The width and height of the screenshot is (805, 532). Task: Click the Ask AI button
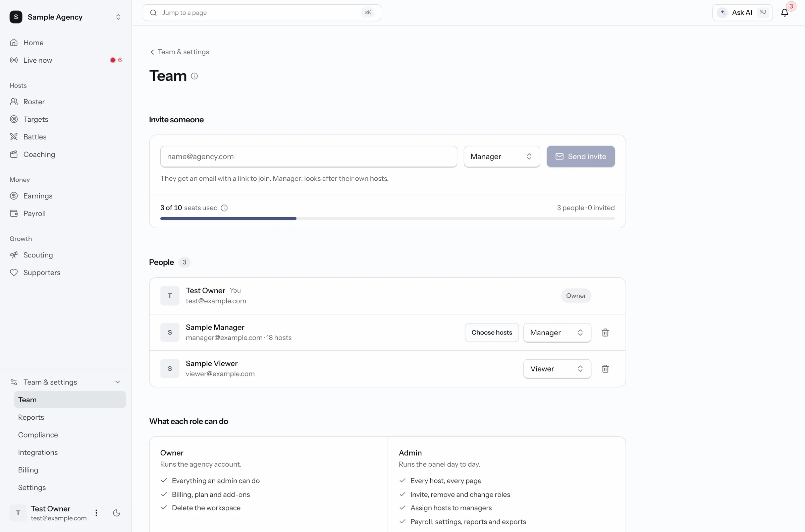[x=742, y=12]
